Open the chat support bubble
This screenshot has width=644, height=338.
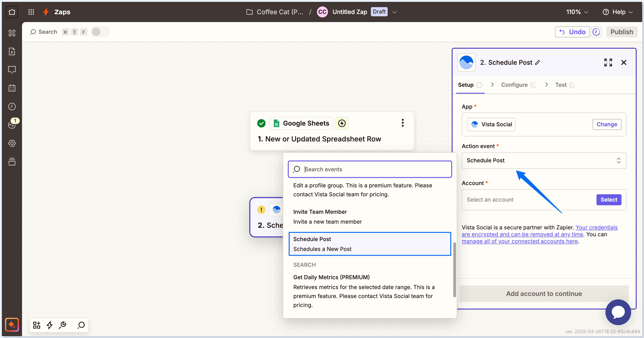(618, 312)
